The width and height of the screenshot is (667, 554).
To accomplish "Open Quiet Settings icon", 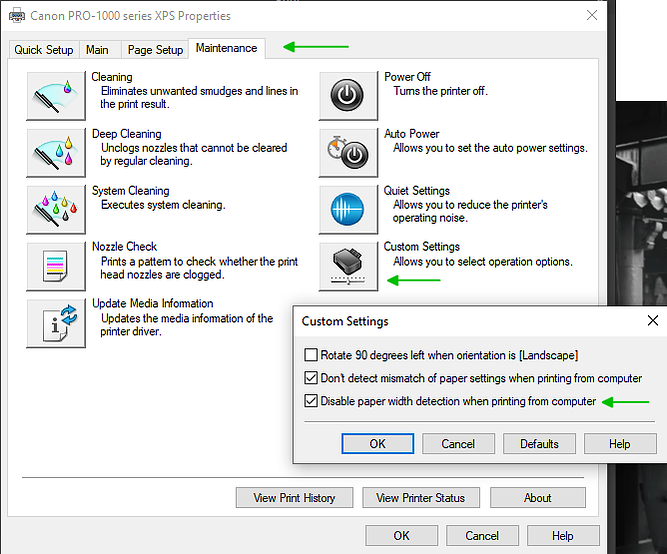I will click(x=348, y=210).
